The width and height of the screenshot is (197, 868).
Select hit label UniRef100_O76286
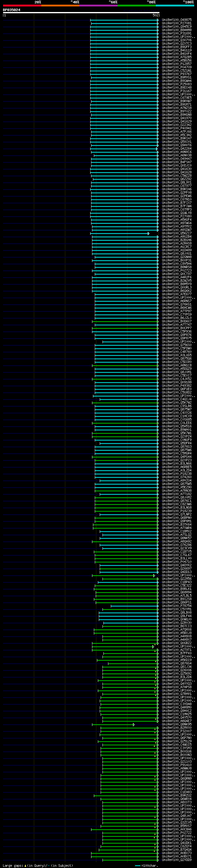pyautogui.click(x=177, y=545)
